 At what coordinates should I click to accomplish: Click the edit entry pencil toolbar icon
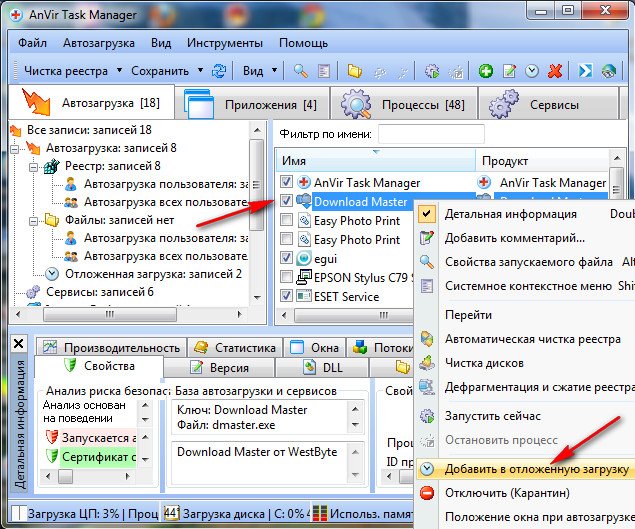coord(509,71)
